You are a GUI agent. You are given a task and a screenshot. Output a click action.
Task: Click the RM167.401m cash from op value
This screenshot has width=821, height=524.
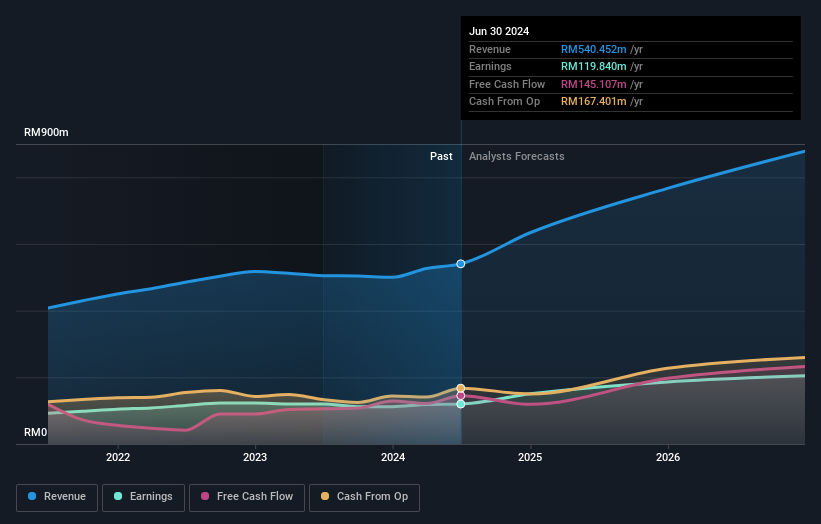(593, 102)
